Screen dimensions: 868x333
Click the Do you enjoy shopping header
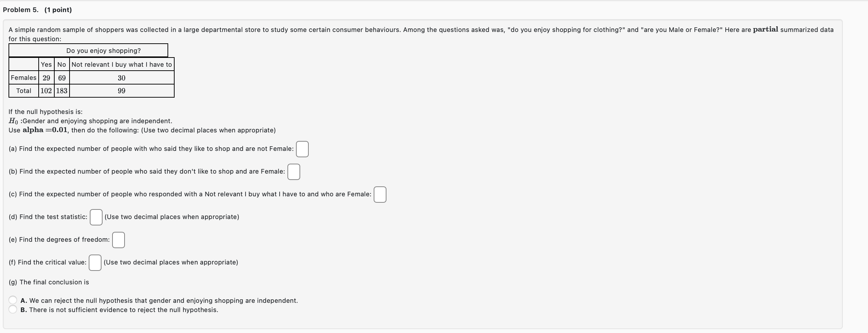[103, 50]
